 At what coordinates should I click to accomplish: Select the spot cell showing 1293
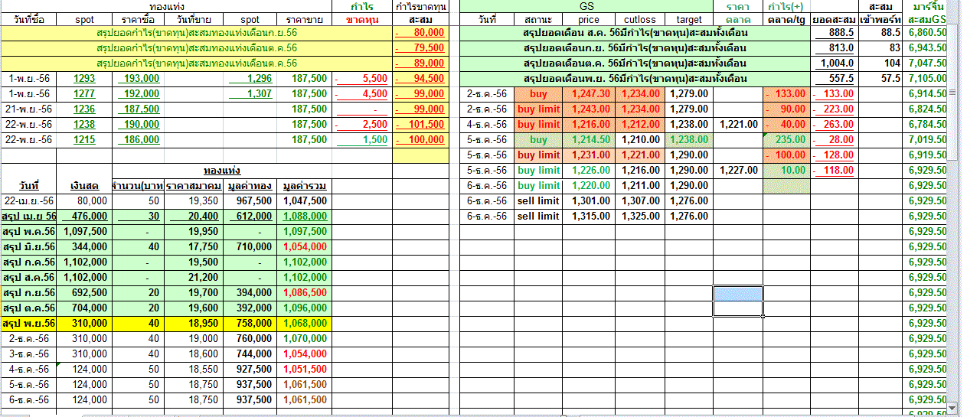click(x=85, y=79)
